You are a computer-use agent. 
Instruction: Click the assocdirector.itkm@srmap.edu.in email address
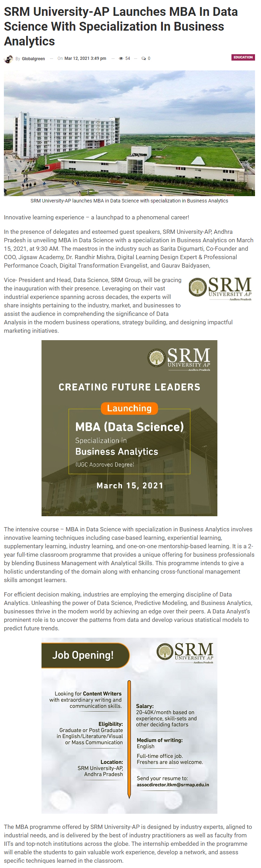pos(173,785)
